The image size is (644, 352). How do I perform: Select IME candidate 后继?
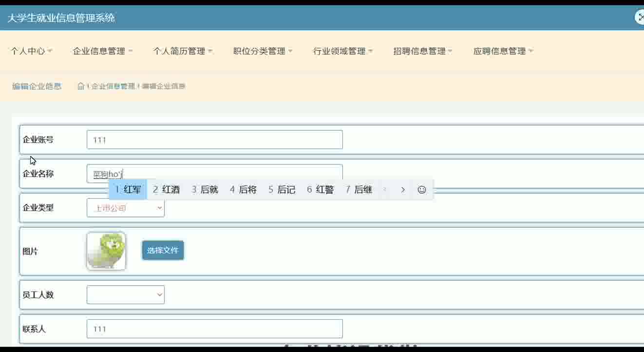[x=359, y=190]
